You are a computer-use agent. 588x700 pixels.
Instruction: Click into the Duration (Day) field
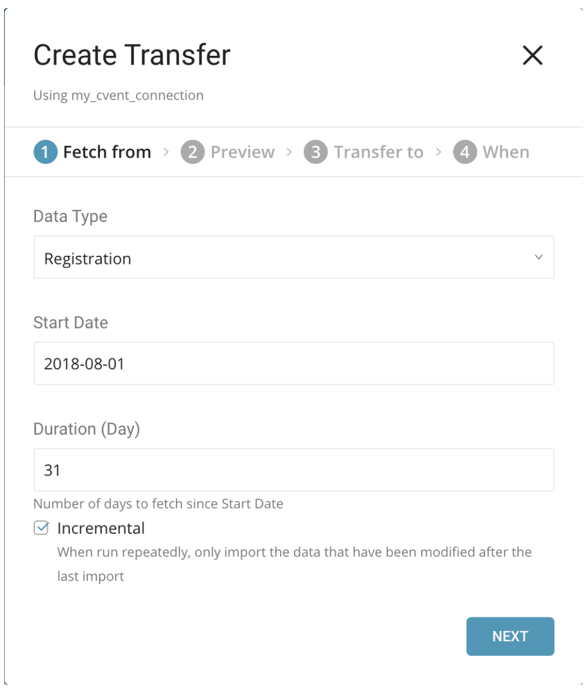coord(293,470)
